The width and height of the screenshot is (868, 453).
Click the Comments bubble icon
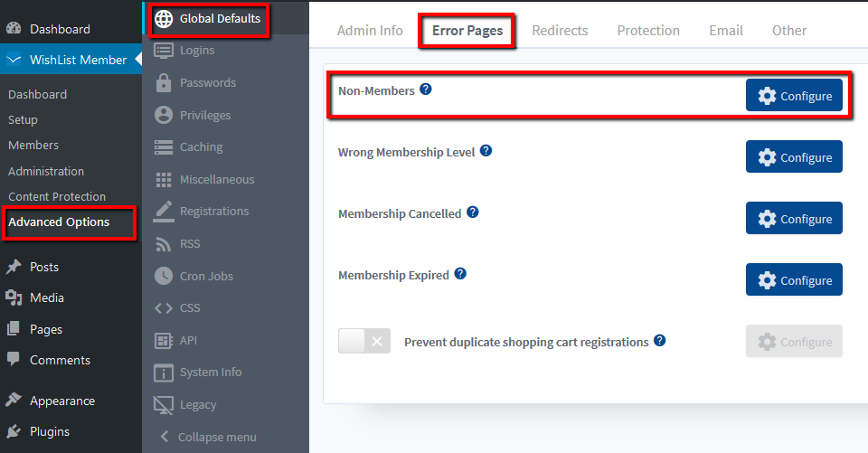tap(14, 359)
